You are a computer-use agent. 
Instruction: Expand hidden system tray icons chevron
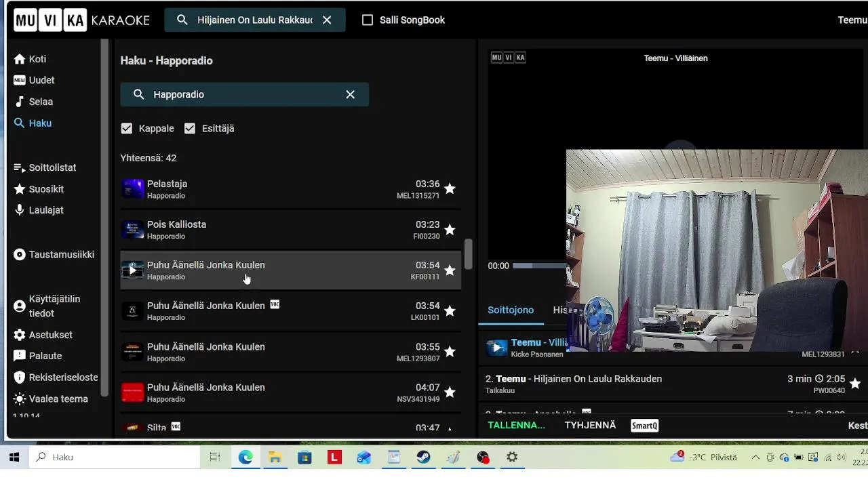[x=755, y=457]
